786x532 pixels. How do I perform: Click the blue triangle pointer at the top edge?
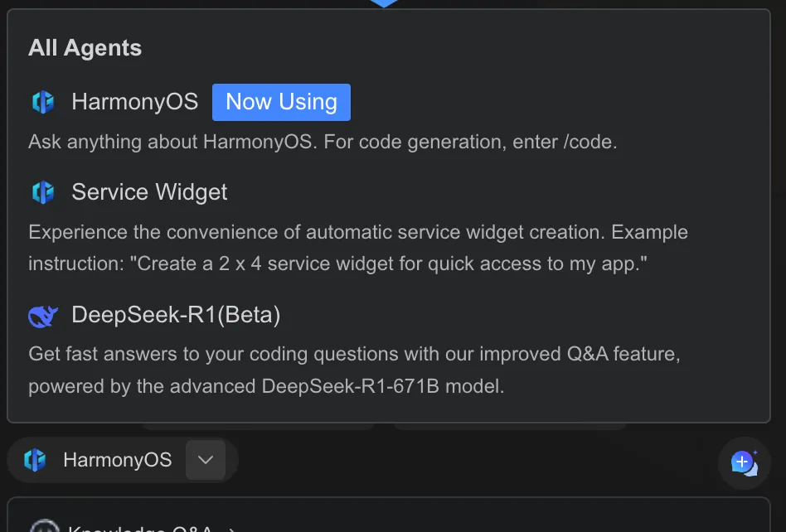[384, 3]
